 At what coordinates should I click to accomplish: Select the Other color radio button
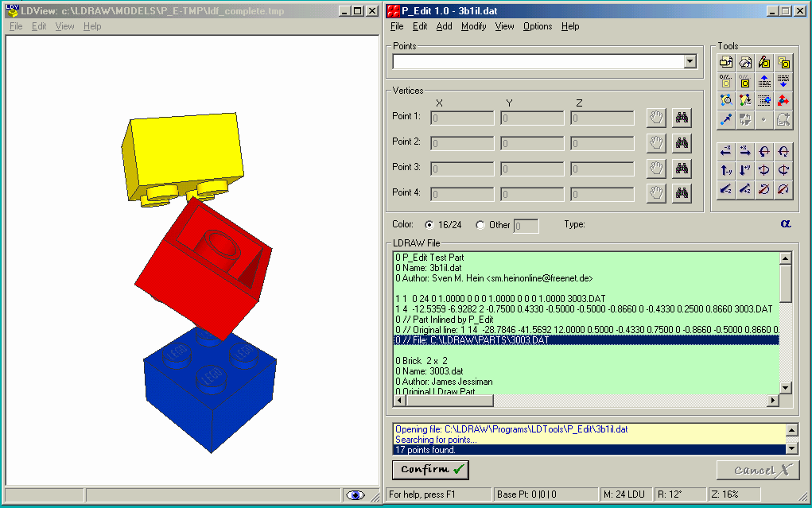coord(480,225)
